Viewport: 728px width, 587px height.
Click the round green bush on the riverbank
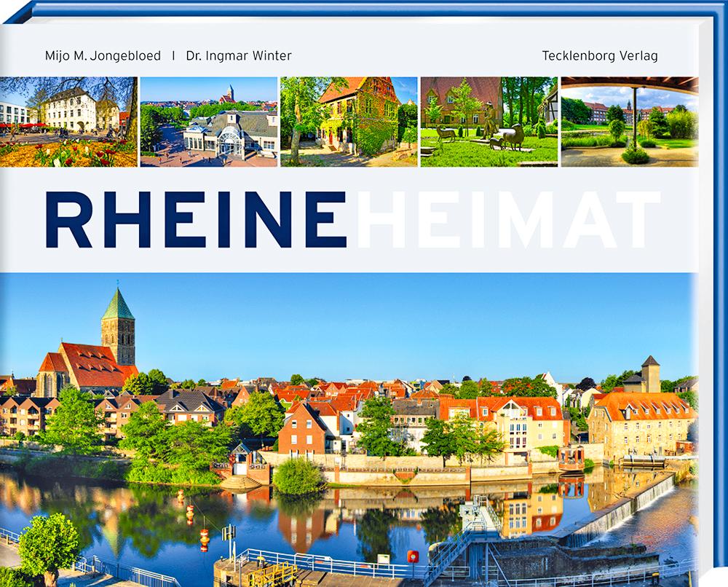pos(298,477)
